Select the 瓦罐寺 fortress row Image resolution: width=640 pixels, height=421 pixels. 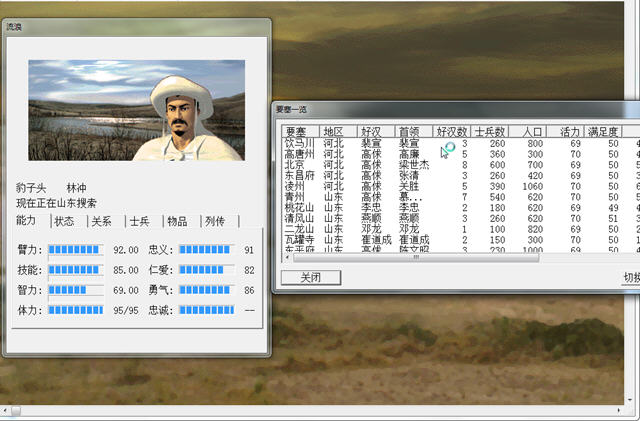click(460, 240)
